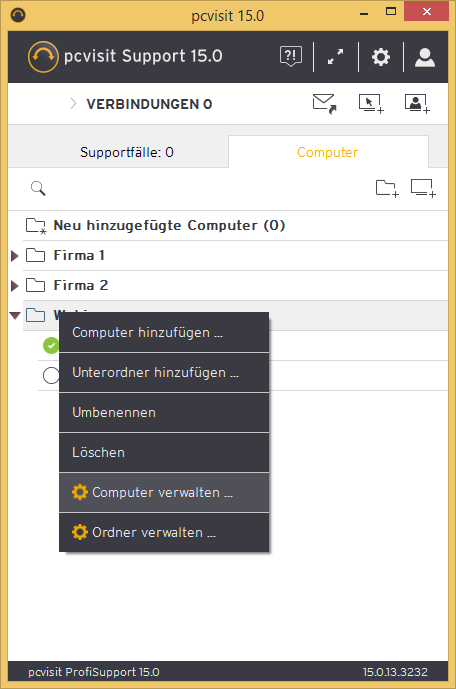Select Löschen in the context menu

click(164, 453)
